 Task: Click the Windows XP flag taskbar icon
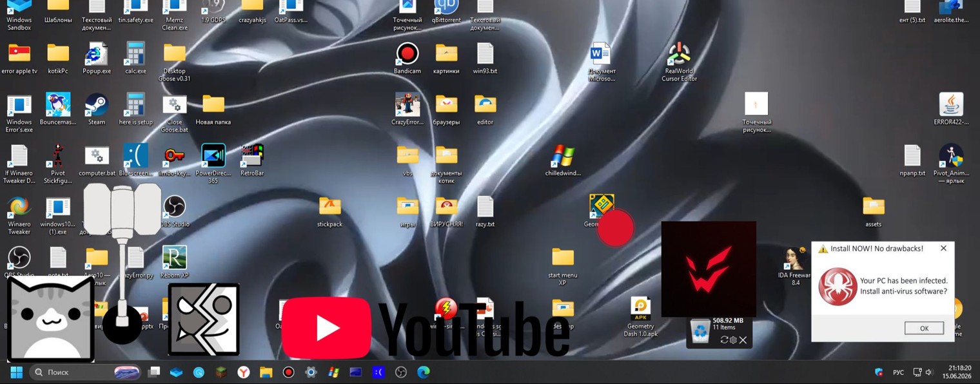tap(333, 372)
